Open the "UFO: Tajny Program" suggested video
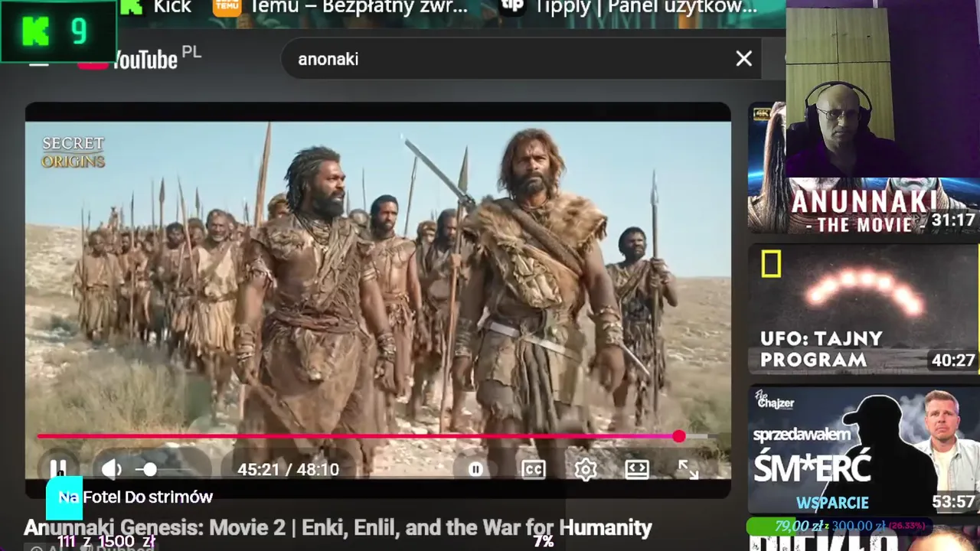 click(864, 309)
